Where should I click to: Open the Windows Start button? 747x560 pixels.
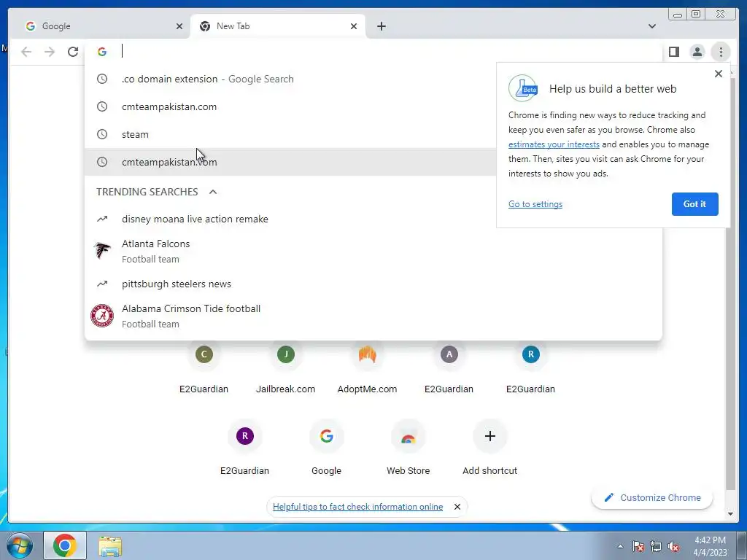coord(20,545)
